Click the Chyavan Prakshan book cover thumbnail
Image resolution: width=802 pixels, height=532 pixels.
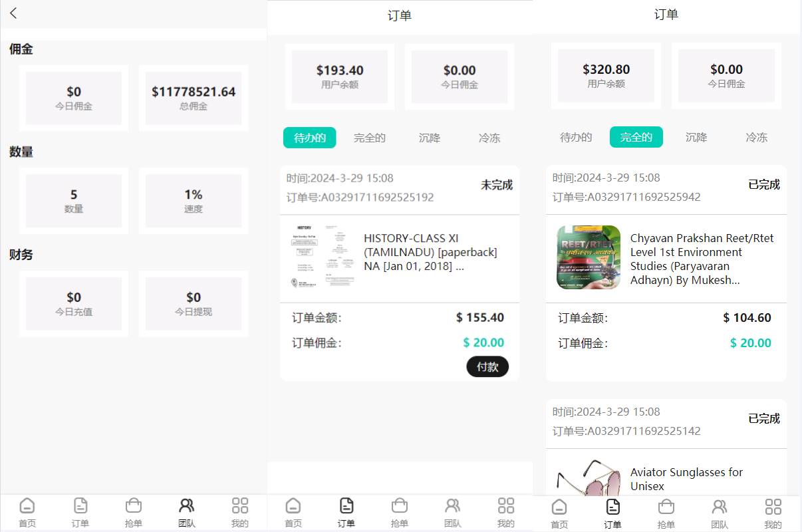coord(588,257)
